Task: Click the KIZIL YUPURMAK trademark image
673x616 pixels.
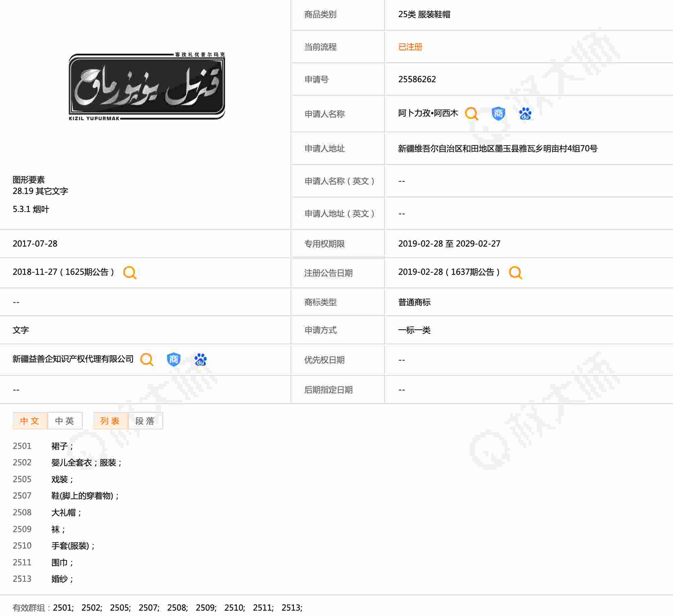Action: [147, 87]
